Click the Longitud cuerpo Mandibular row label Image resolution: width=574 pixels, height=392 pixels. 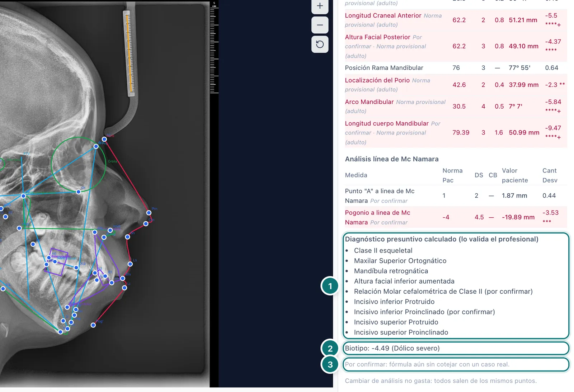(x=387, y=123)
